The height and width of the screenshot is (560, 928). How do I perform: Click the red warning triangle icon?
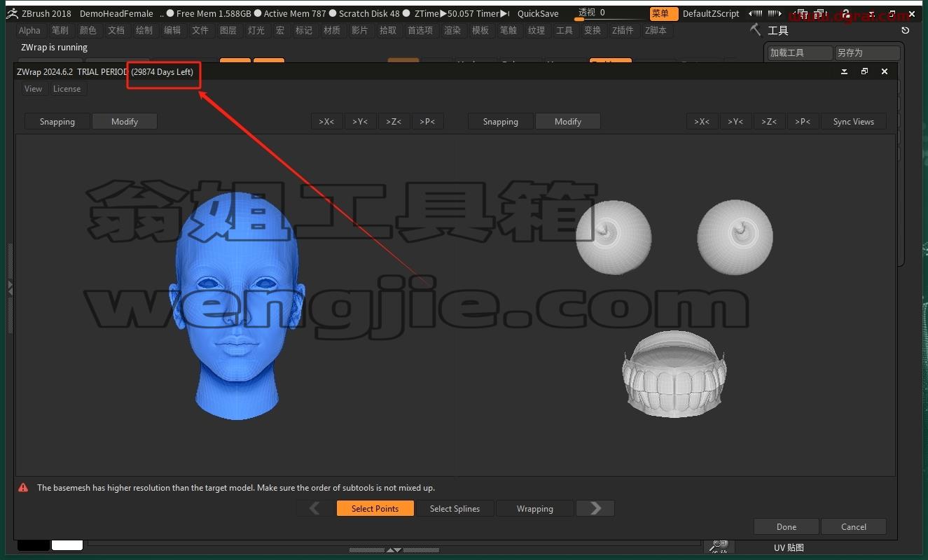pyautogui.click(x=23, y=487)
